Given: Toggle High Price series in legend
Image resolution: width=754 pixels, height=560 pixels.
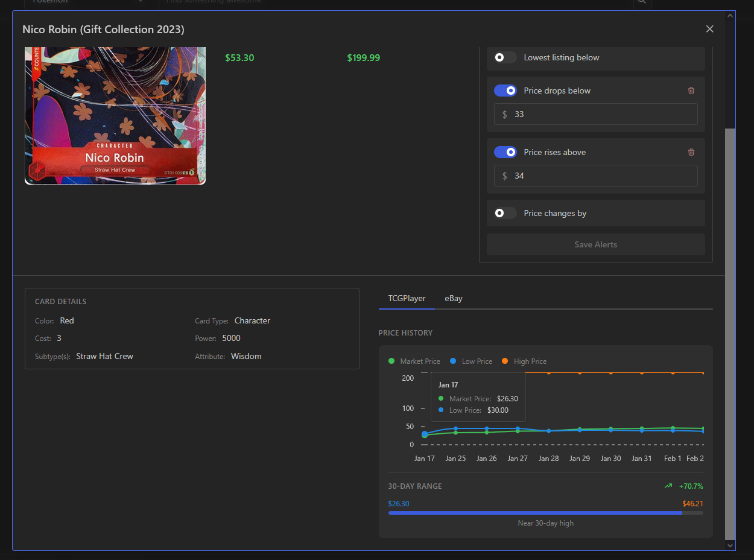Looking at the screenshot, I should coord(524,361).
